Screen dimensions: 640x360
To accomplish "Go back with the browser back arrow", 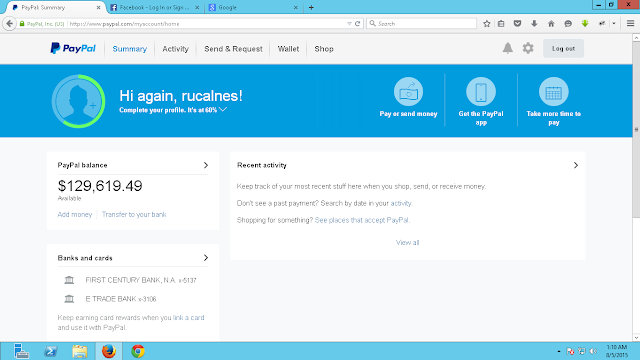I will coord(9,24).
